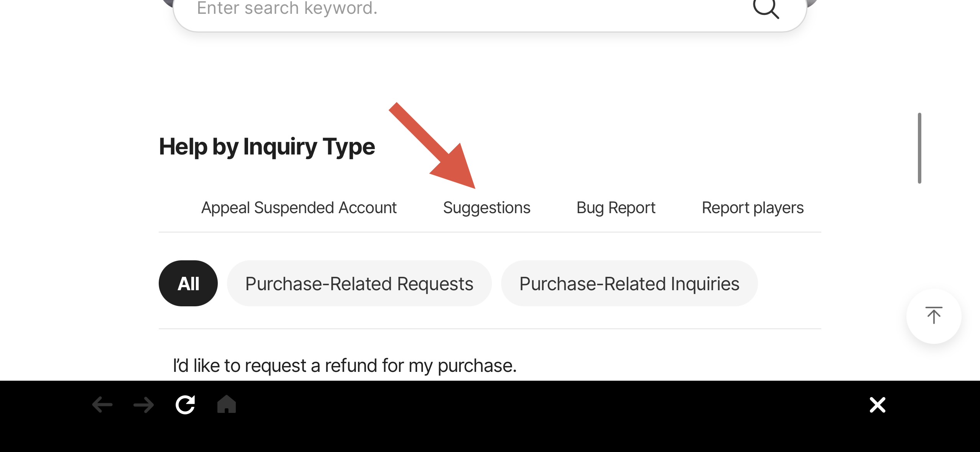Open the Report players tab
Image resolution: width=980 pixels, height=452 pixels.
[753, 208]
